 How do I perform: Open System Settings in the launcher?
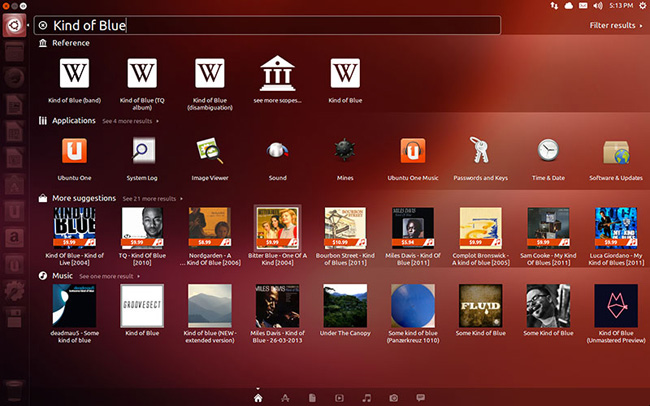[14, 291]
